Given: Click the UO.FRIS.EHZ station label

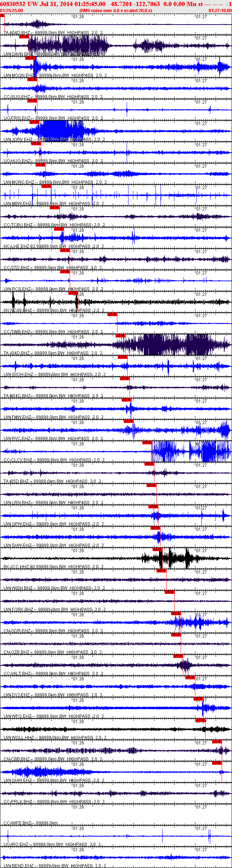Looking at the screenshot, I should click(17, 118).
